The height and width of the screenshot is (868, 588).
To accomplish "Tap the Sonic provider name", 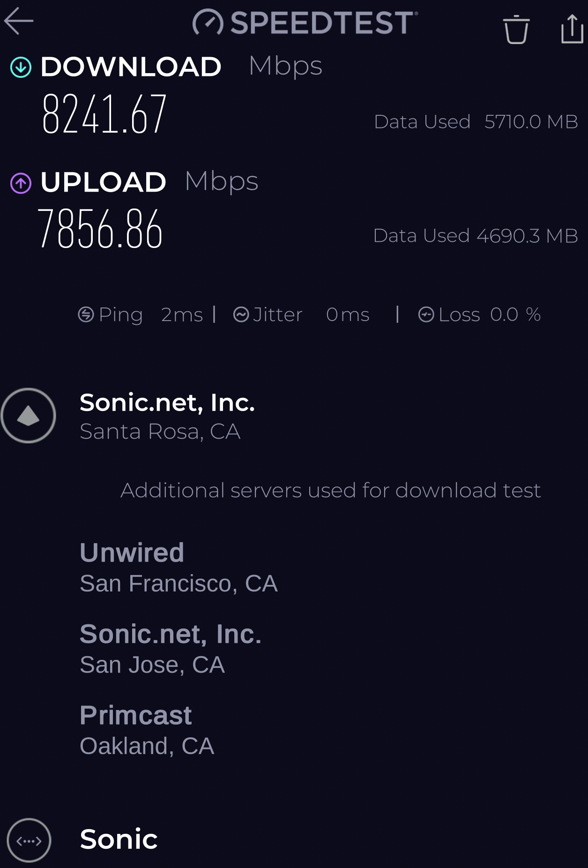I will pos(119,839).
